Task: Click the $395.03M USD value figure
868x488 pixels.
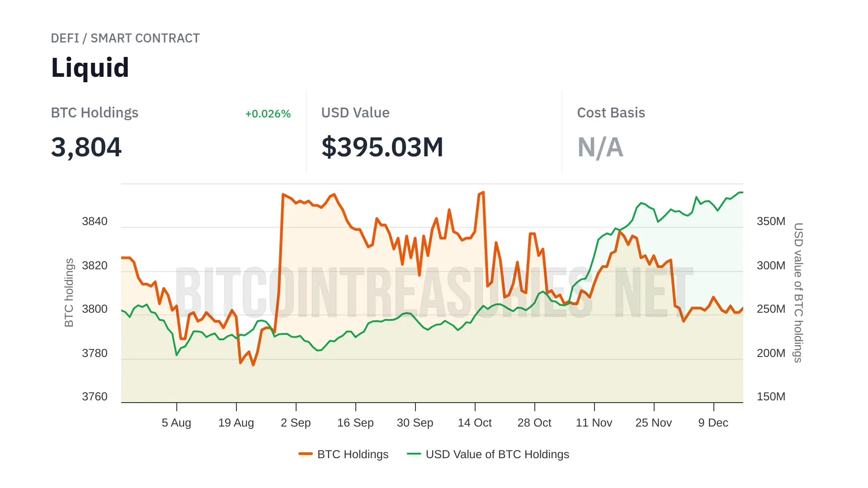Action: (x=382, y=147)
